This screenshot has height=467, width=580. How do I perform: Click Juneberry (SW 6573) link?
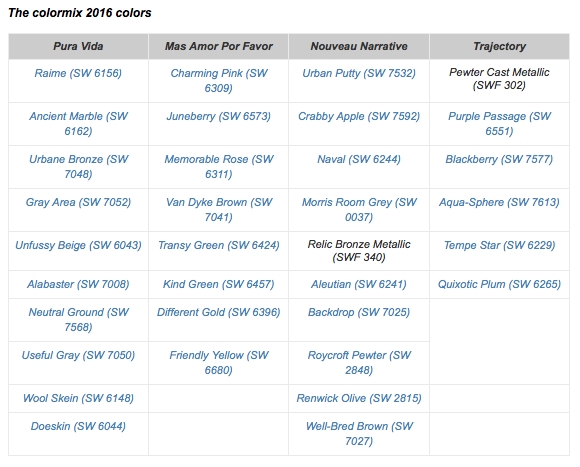[219, 116]
